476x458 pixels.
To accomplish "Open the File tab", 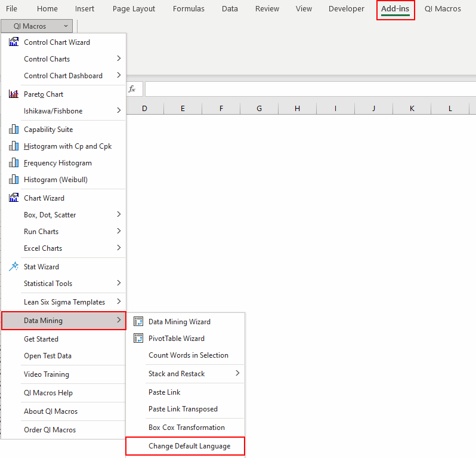I will point(11,9).
